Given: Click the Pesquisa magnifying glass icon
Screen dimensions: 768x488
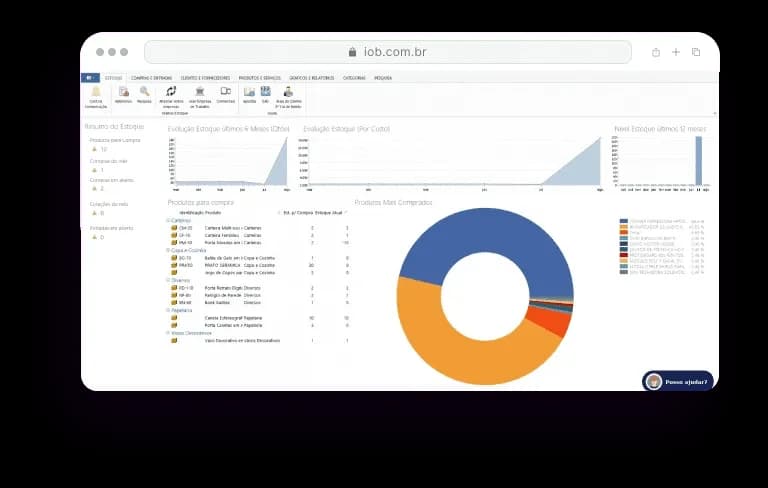Looking at the screenshot, I should 144,92.
